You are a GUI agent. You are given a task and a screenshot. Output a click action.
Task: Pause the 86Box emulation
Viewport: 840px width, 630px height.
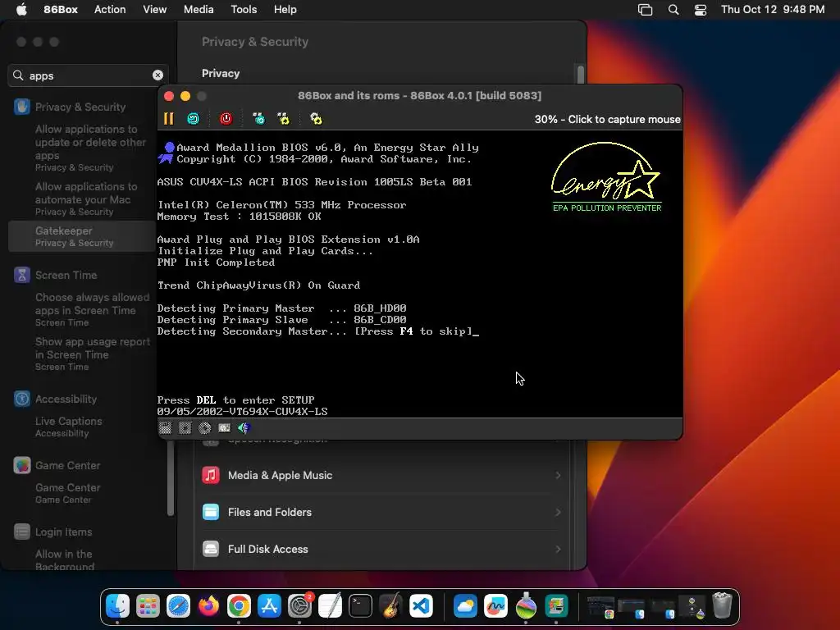pyautogui.click(x=168, y=118)
